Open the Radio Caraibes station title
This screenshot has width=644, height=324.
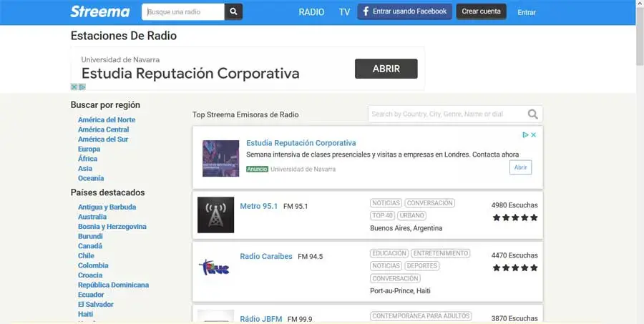[266, 256]
